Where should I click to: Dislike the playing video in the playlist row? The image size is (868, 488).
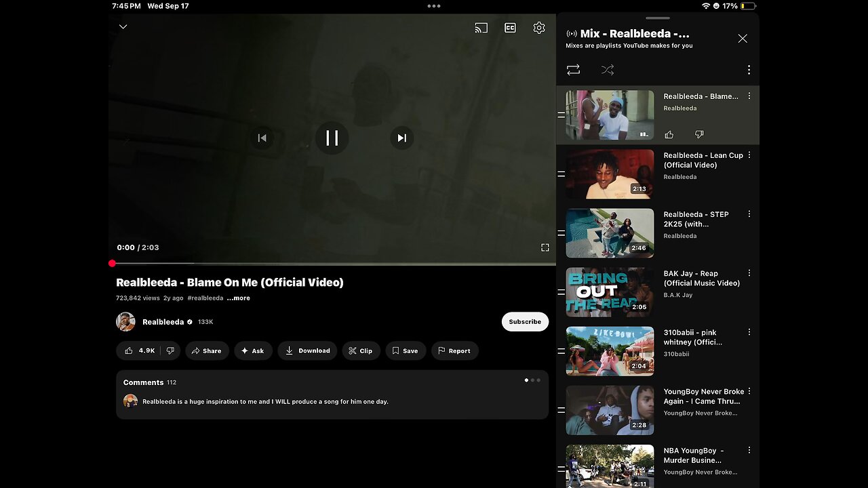click(x=699, y=134)
